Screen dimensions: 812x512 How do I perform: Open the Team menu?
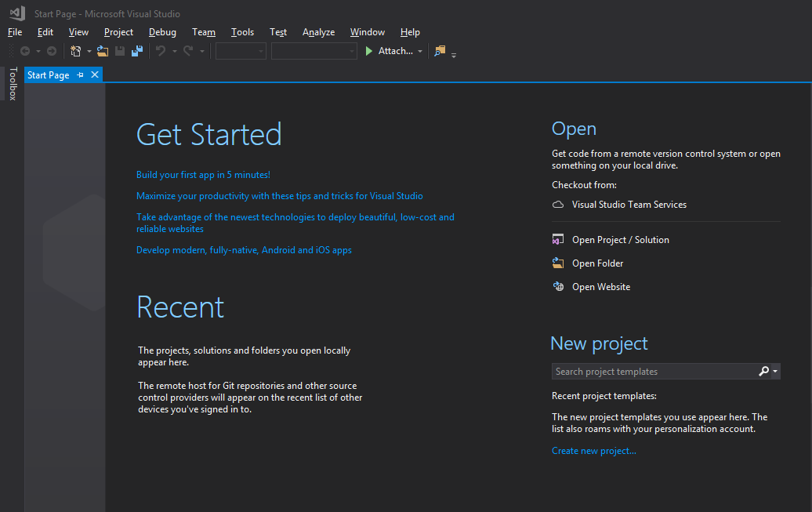click(x=204, y=32)
